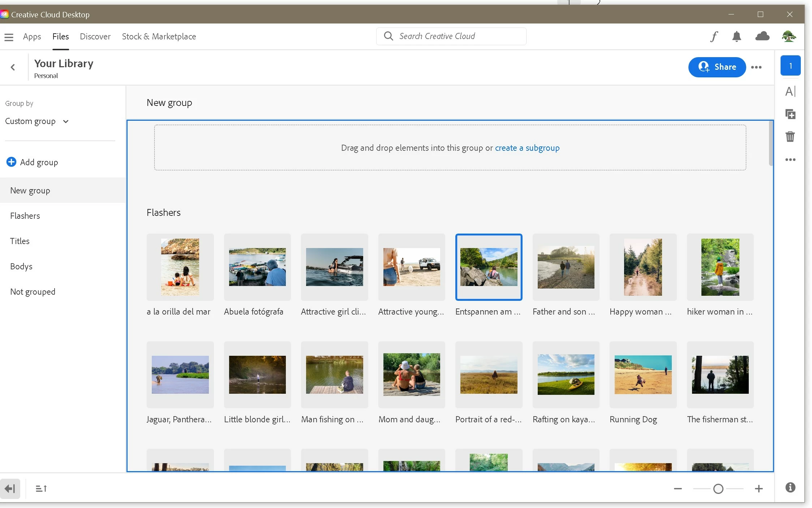812x508 pixels.
Task: Click the thumbnail zoom slider handle
Action: 718,489
